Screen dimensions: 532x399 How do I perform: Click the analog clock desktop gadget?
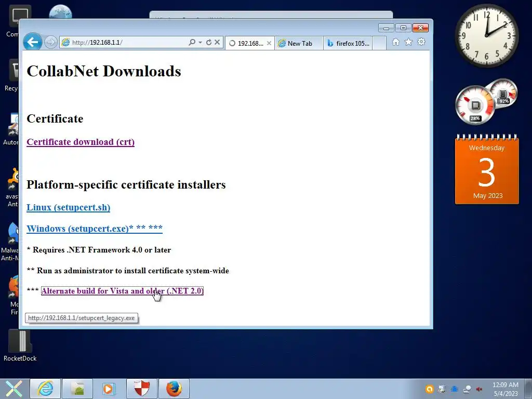(486, 35)
